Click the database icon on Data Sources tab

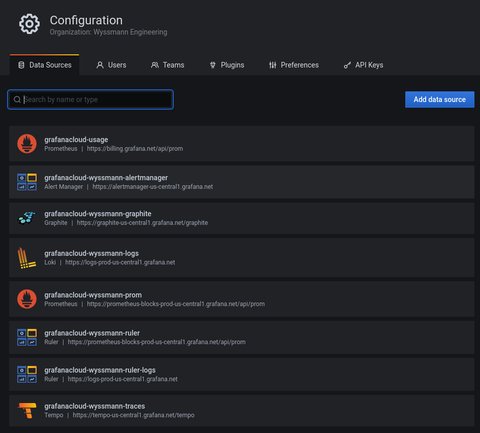21,65
